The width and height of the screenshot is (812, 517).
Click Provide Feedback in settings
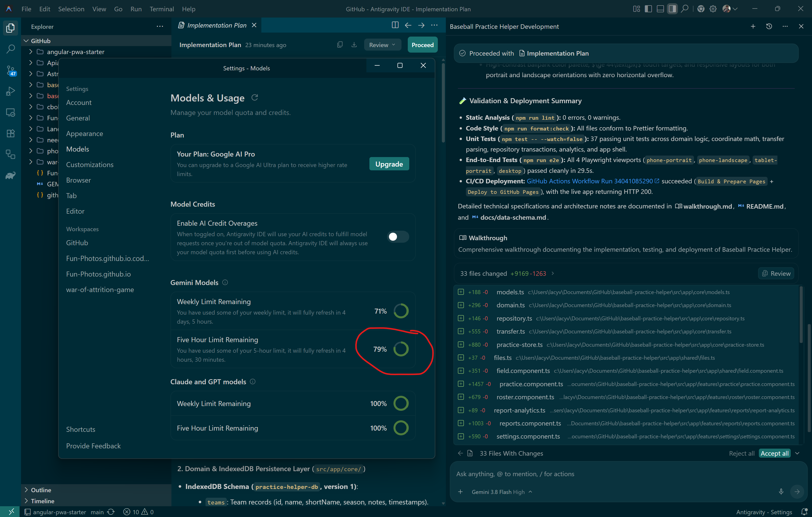click(x=93, y=446)
